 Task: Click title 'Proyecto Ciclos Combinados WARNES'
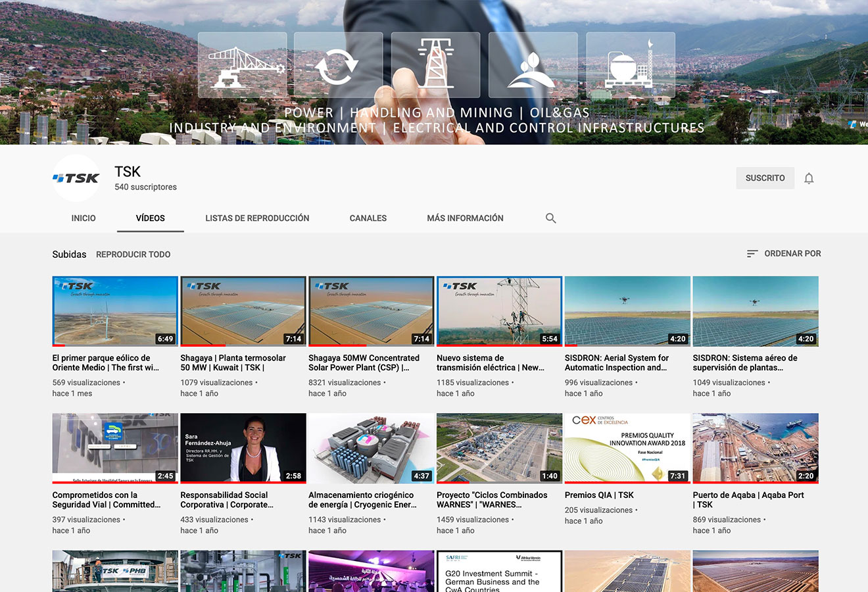[492, 500]
